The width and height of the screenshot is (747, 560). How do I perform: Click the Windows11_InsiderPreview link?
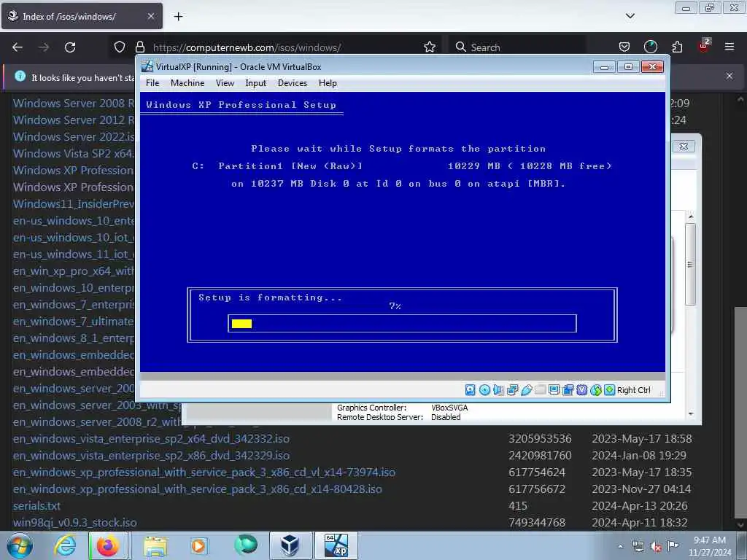[x=74, y=204]
